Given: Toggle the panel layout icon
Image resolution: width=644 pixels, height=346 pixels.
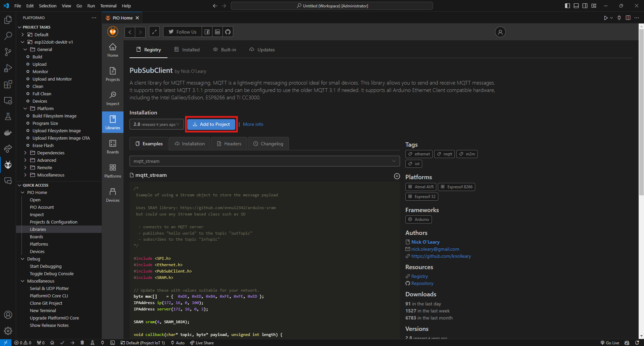Looking at the screenshot, I should click(576, 6).
